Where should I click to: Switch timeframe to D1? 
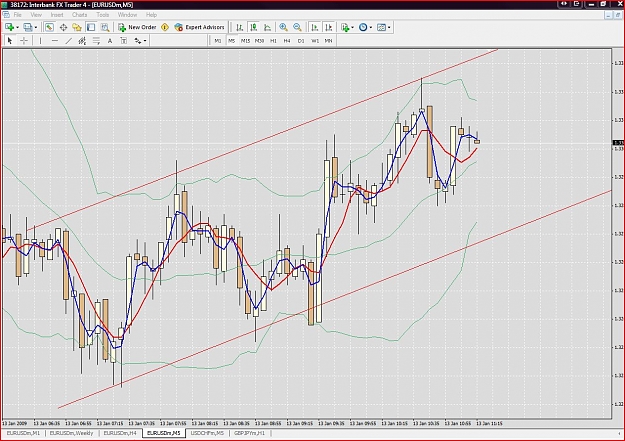[x=301, y=41]
